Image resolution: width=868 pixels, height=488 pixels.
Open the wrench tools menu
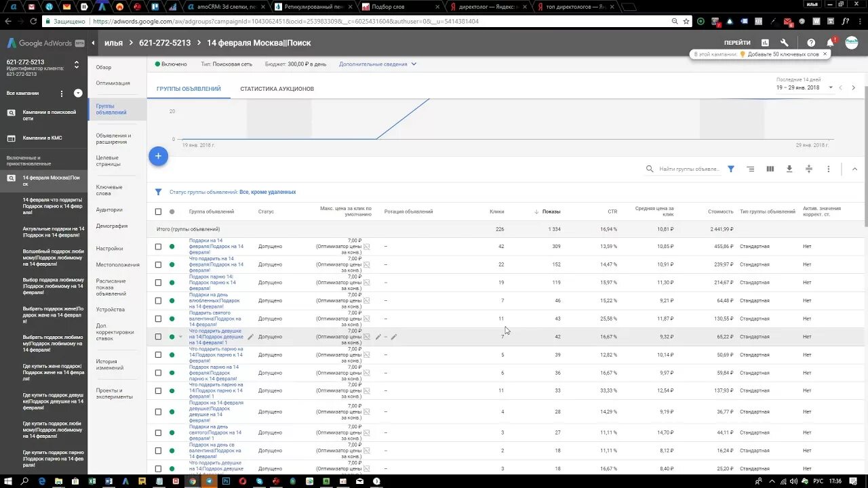click(x=785, y=43)
